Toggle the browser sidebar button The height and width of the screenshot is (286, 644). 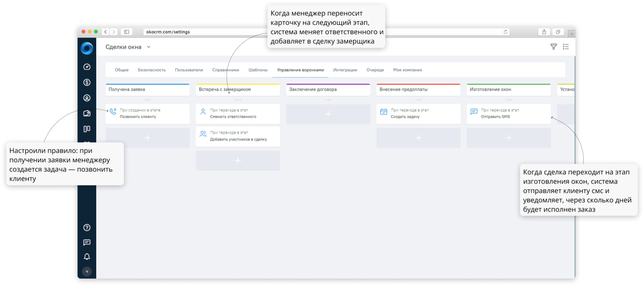[126, 32]
